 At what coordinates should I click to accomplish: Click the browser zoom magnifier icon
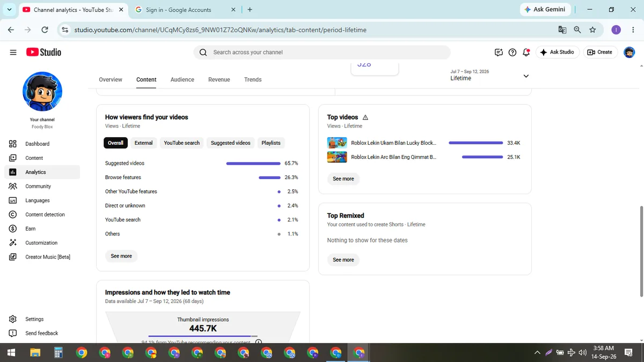coord(577,30)
